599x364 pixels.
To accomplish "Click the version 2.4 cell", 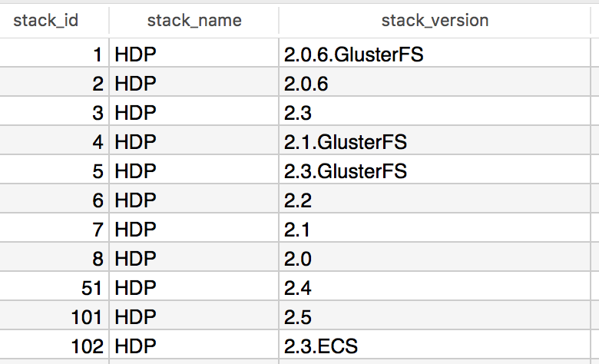I will point(435,288).
